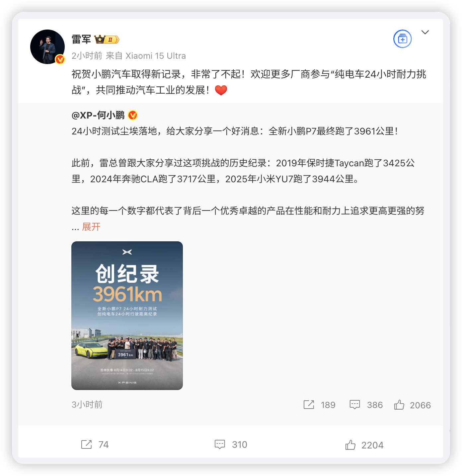Expand the post options chevron
462x476 pixels.
tap(425, 32)
